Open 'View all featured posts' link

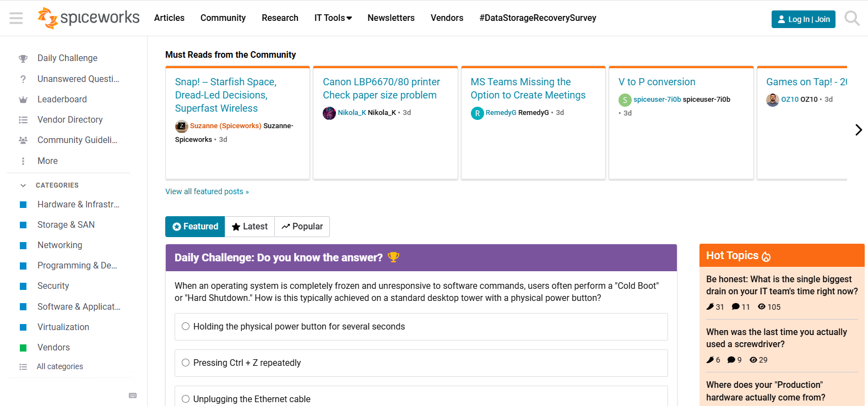coord(207,191)
